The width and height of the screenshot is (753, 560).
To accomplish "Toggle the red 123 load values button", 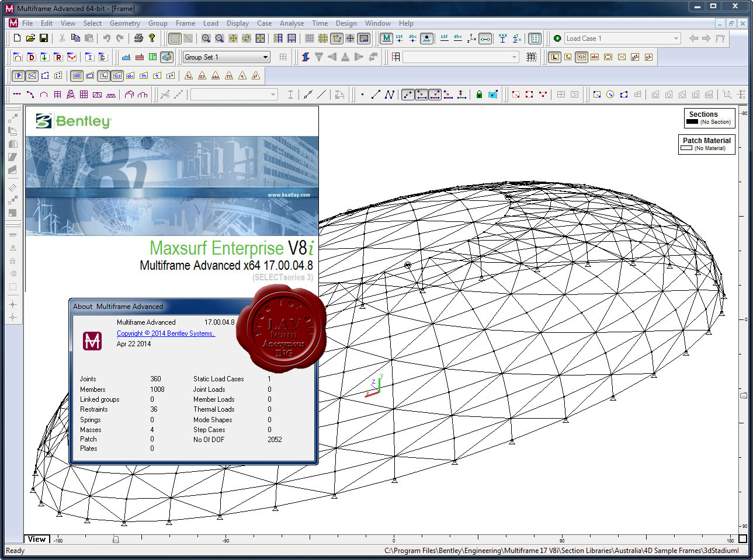I will click(581, 57).
